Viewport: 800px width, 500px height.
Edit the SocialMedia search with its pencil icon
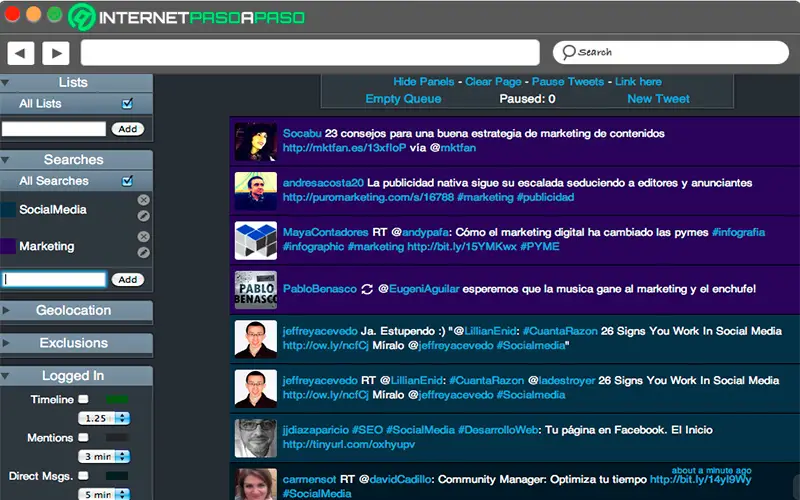tap(144, 216)
